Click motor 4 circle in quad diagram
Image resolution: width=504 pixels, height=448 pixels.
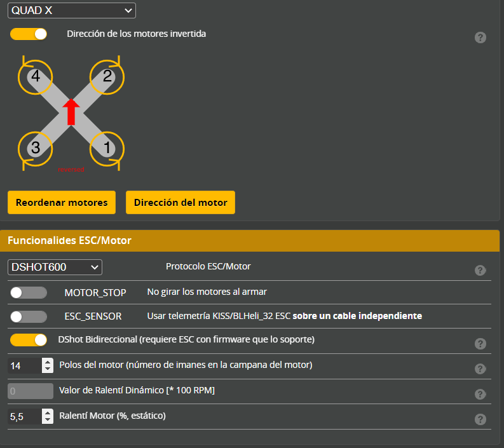point(36,78)
